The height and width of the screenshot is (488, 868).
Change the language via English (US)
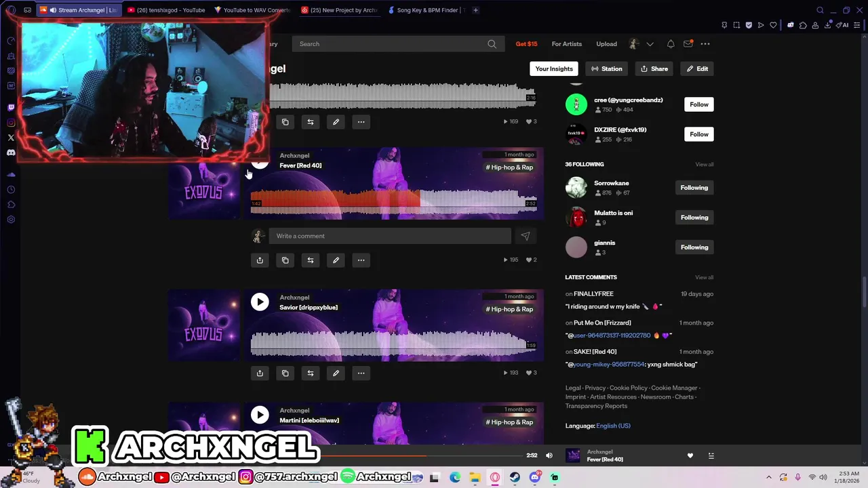pos(613,426)
